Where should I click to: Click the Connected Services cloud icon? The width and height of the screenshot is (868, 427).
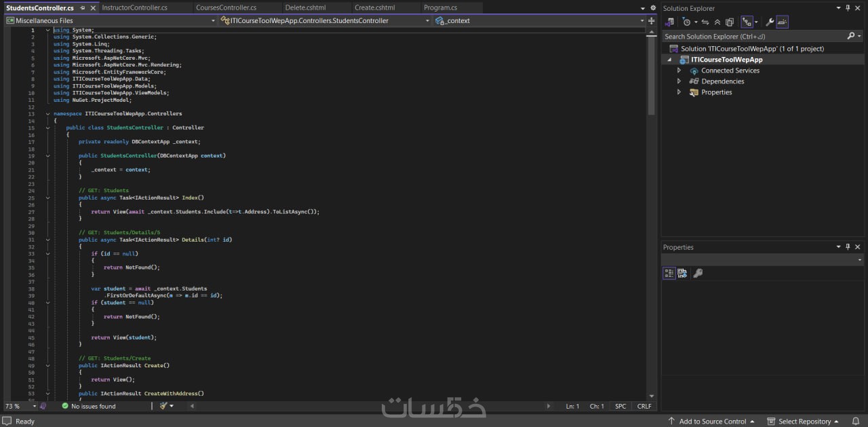click(x=694, y=71)
